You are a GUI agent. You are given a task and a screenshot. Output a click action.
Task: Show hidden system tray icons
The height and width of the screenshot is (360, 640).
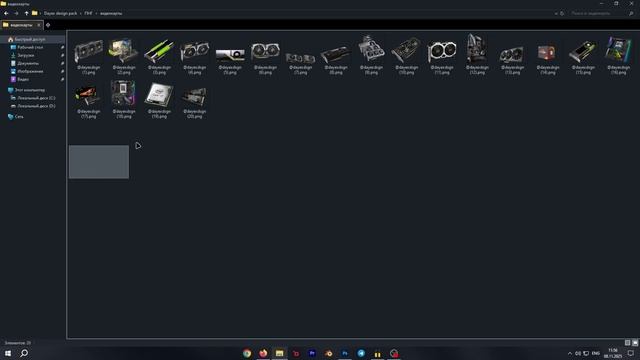click(570, 353)
